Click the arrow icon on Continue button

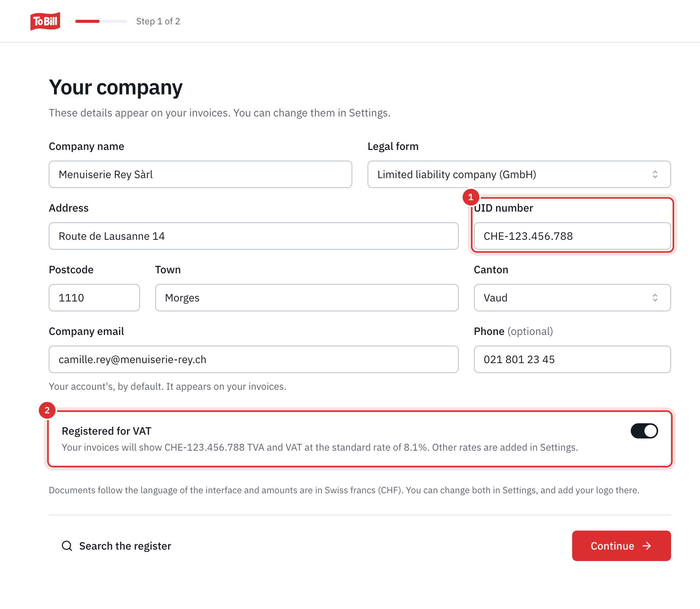[x=647, y=546]
